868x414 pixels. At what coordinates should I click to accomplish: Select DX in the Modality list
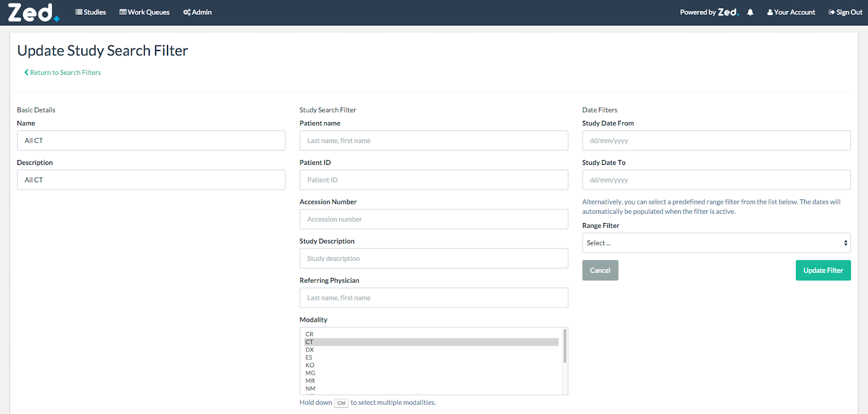click(431, 350)
